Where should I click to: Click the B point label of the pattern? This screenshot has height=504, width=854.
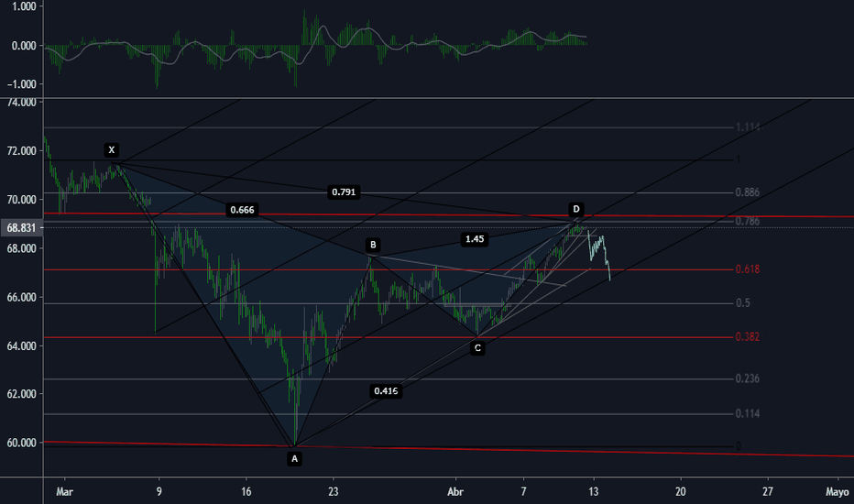point(373,245)
